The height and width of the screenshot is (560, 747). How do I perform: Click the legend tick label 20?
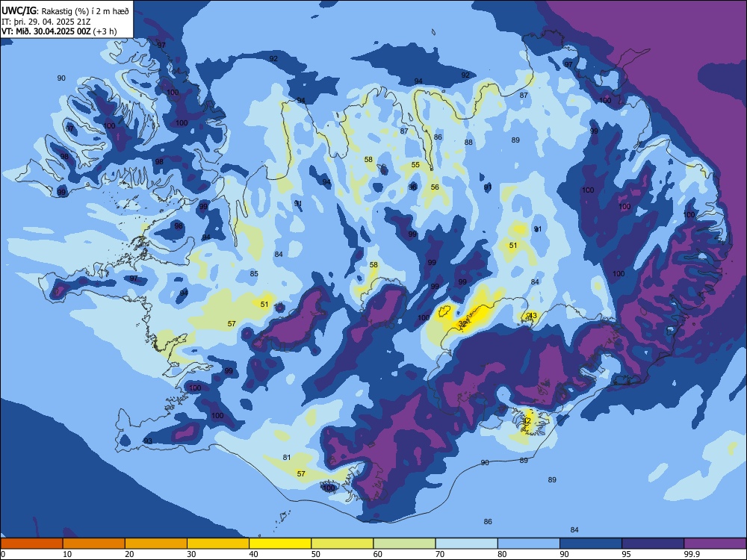click(129, 554)
